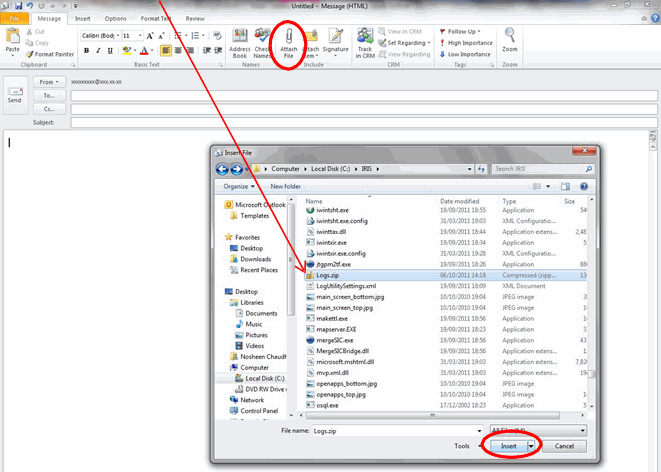Click the Shrink Font icon
The image size is (661, 472).
coord(161,36)
